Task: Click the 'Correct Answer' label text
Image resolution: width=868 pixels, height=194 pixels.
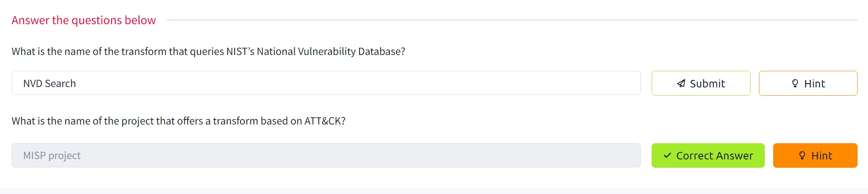Action: tap(714, 156)
